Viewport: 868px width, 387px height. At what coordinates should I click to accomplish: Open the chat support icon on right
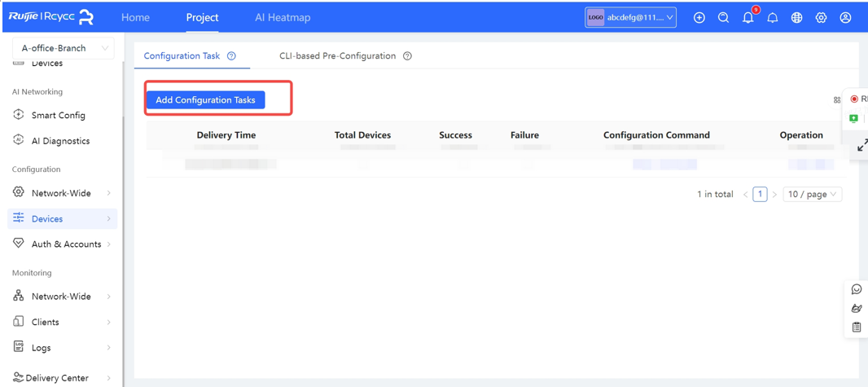point(856,289)
